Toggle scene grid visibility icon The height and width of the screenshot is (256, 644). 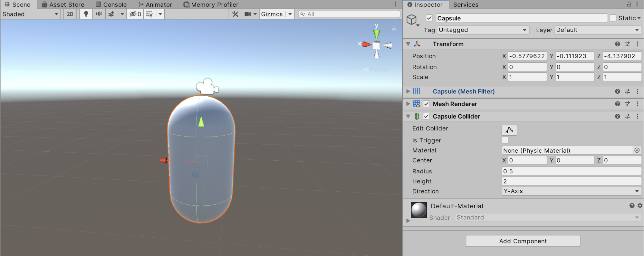[x=149, y=14]
